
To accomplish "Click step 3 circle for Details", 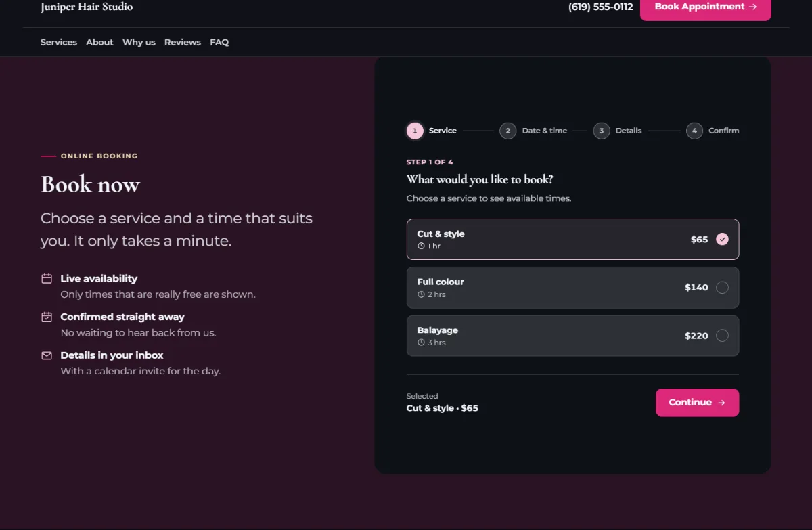I will click(x=602, y=131).
